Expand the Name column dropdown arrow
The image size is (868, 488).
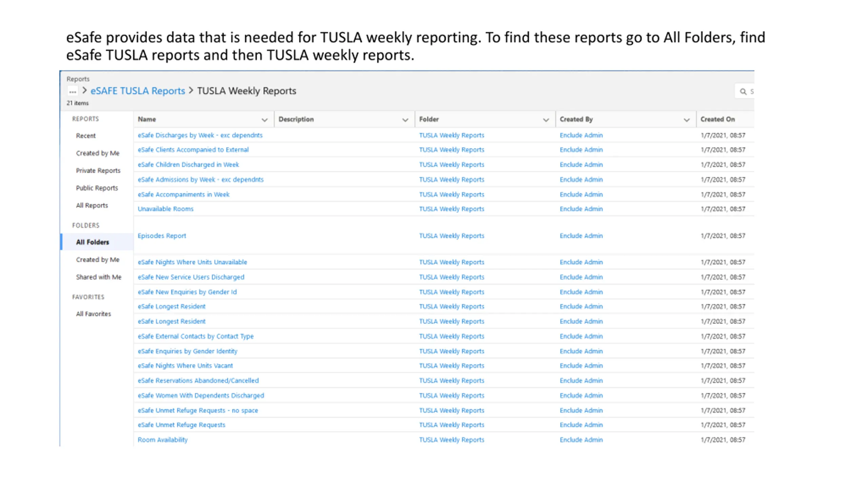264,120
